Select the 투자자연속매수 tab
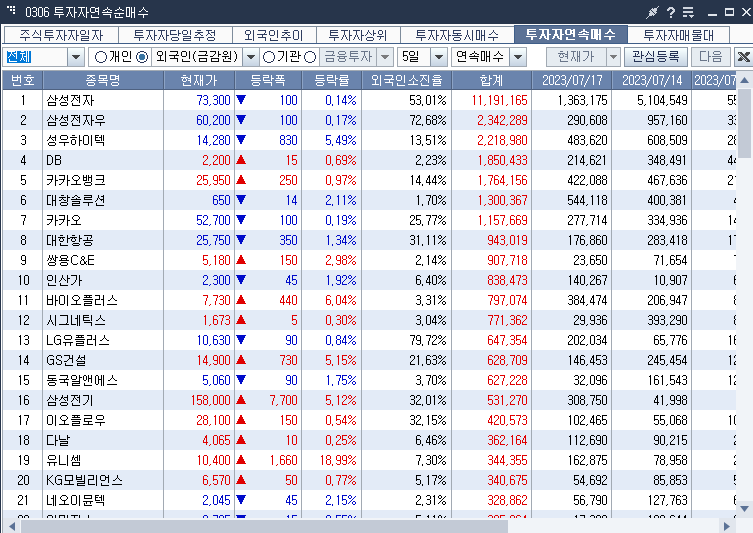Viewport: 753px width, 533px height. [571, 34]
